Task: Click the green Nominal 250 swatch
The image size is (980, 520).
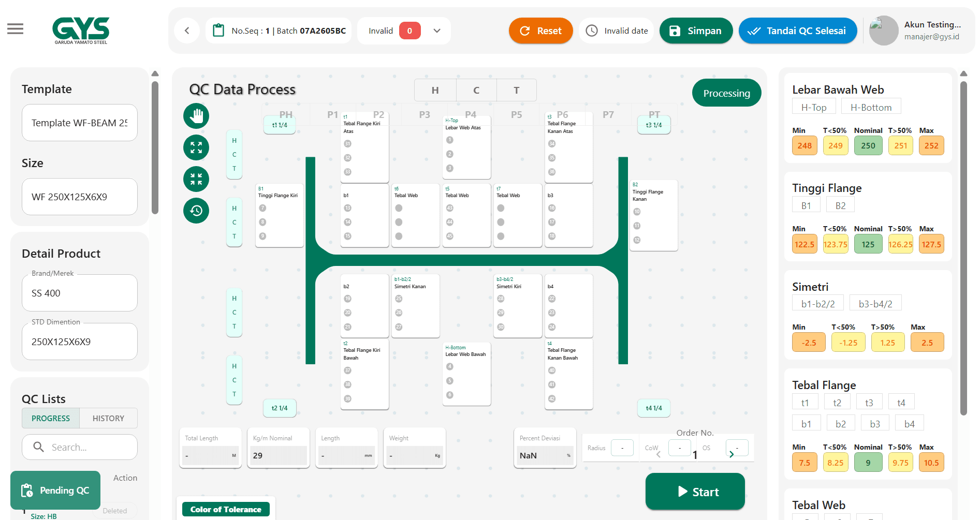Action: click(x=868, y=146)
